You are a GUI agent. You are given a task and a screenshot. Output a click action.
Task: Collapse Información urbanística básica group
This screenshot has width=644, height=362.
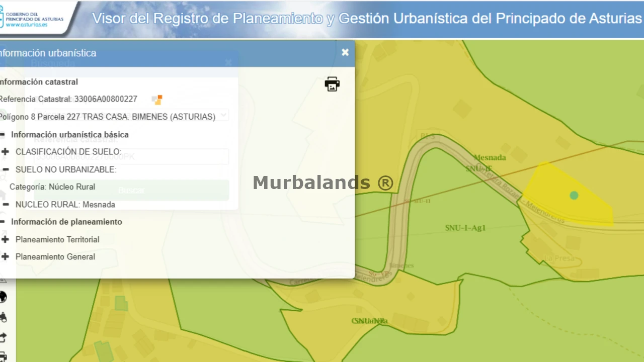click(3, 135)
